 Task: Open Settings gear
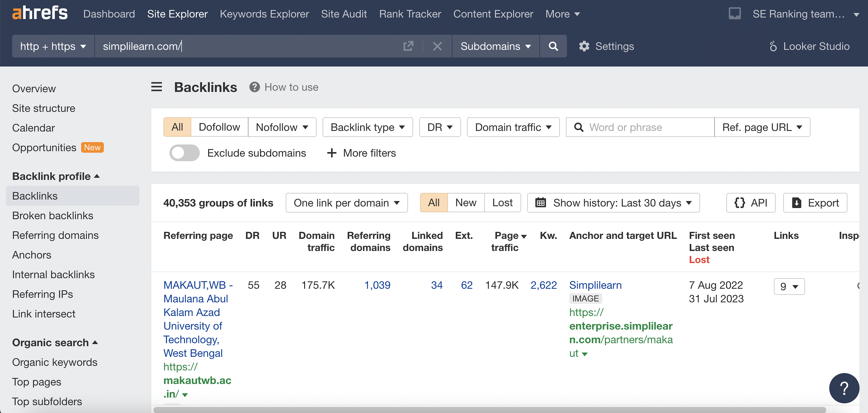(x=606, y=46)
